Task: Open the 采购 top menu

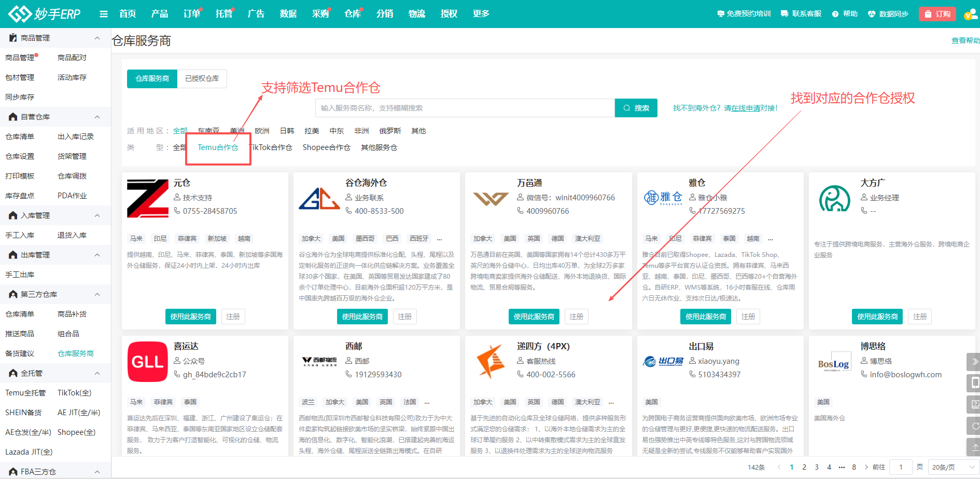Action: pyautogui.click(x=320, y=14)
